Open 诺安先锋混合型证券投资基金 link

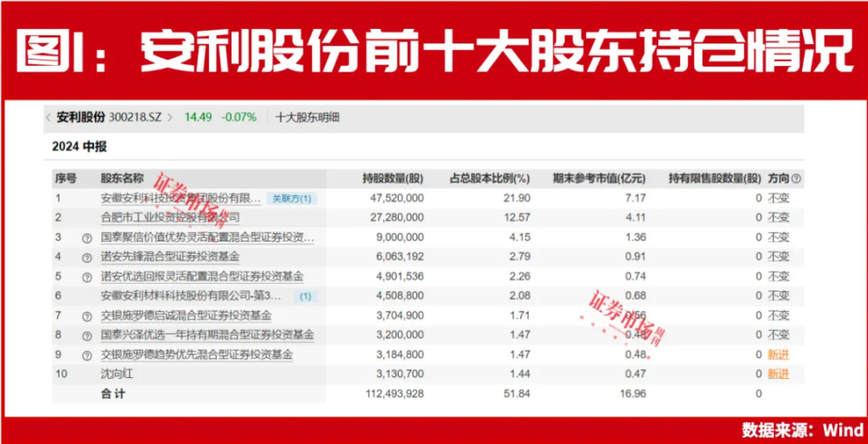point(170,257)
